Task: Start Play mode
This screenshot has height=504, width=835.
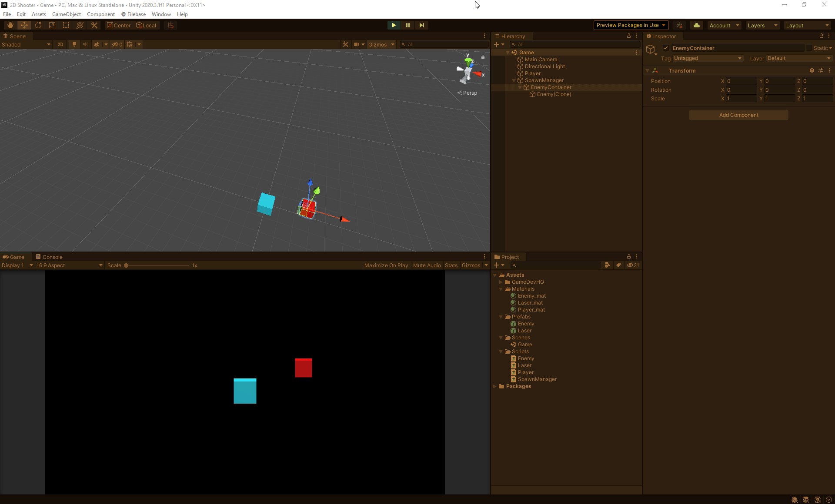Action: pyautogui.click(x=394, y=25)
